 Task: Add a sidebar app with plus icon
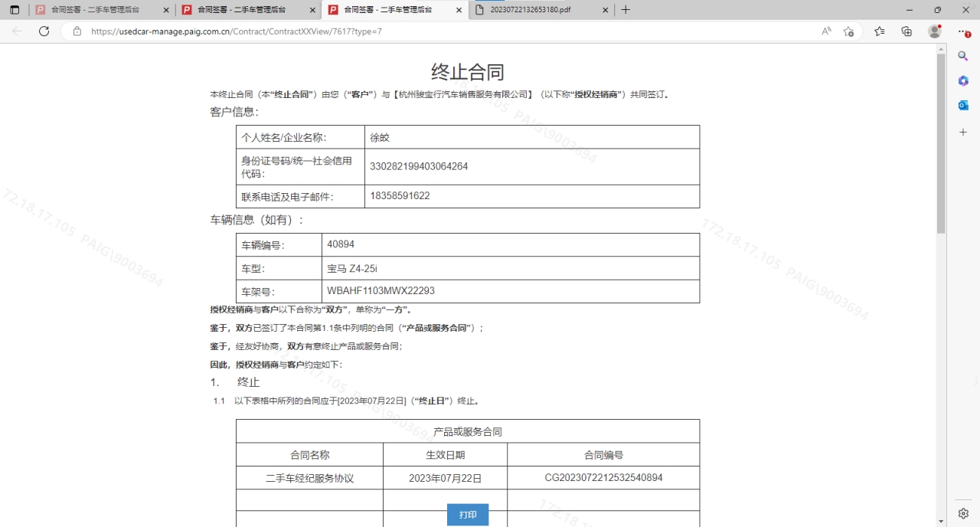[x=963, y=133]
